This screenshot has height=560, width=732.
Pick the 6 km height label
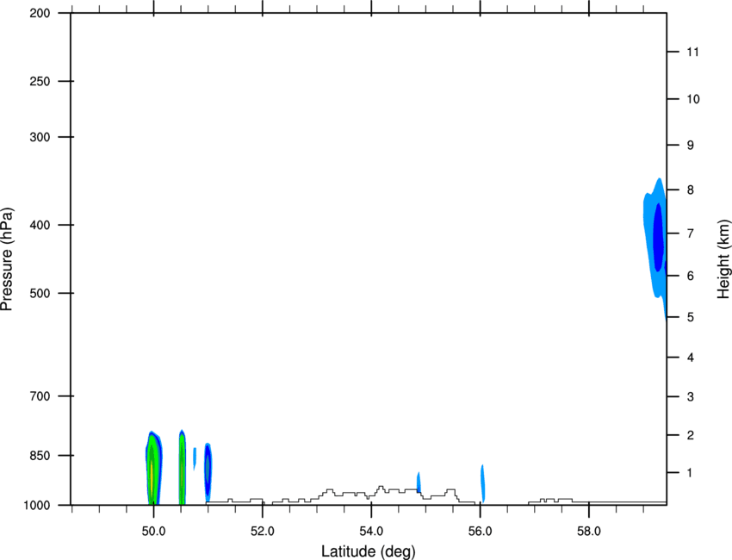pyautogui.click(x=691, y=276)
